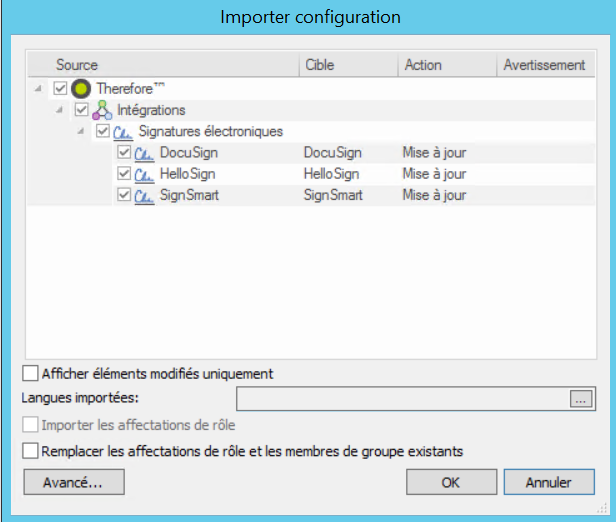The width and height of the screenshot is (616, 522).
Task: Click the Avancé... button
Action: (x=74, y=482)
